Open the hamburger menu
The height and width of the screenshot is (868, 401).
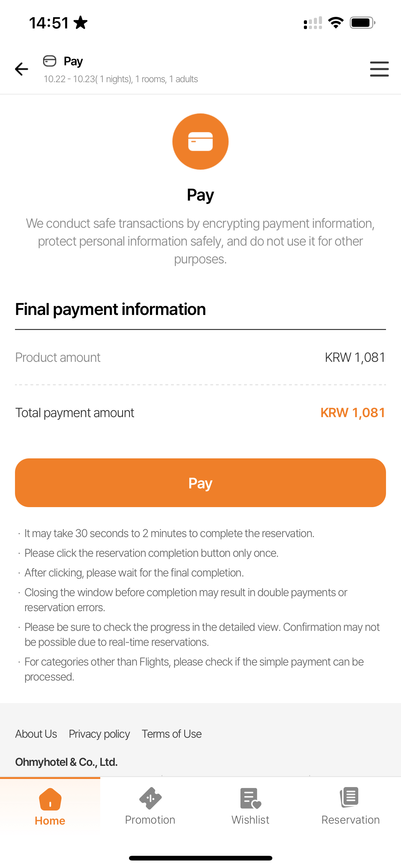pos(379,69)
